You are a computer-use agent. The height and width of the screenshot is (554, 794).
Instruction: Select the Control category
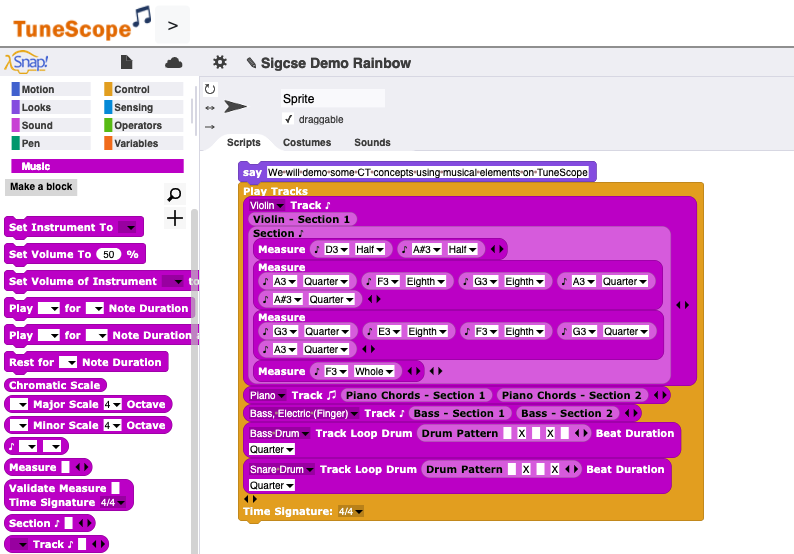pyautogui.click(x=143, y=89)
